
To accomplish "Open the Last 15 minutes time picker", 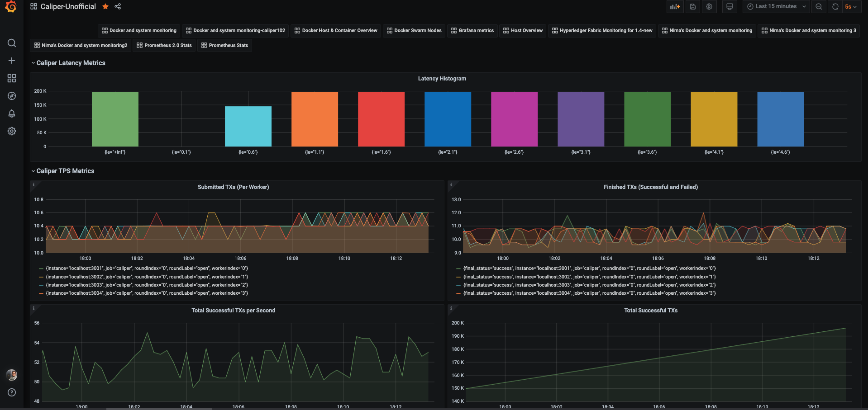I will (776, 6).
